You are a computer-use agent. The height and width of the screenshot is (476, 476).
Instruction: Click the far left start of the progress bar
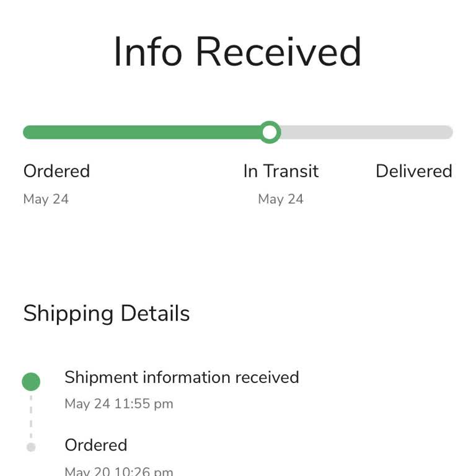tap(27, 132)
